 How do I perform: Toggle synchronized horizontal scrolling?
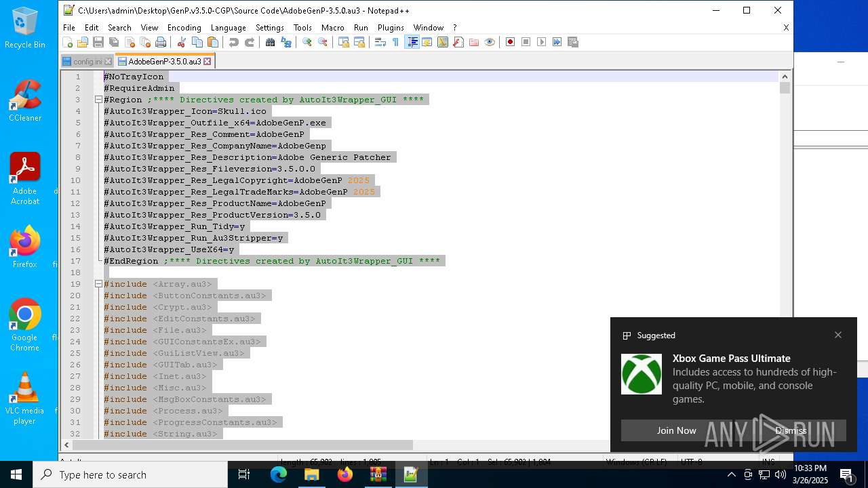click(359, 42)
